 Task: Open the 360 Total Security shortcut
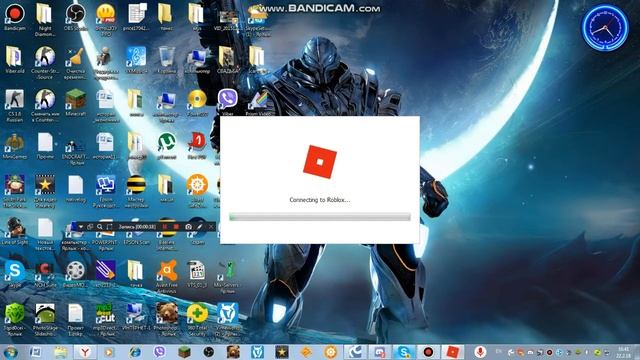197,319
